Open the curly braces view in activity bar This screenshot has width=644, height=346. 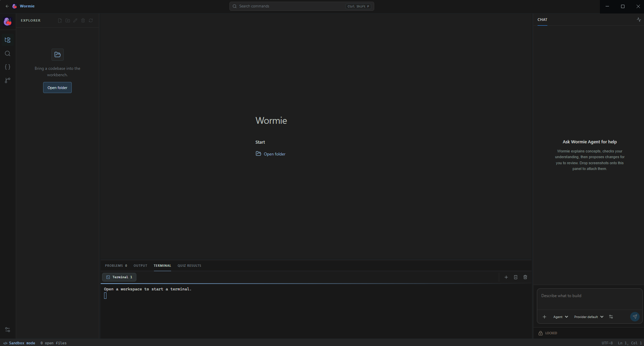[x=7, y=67]
